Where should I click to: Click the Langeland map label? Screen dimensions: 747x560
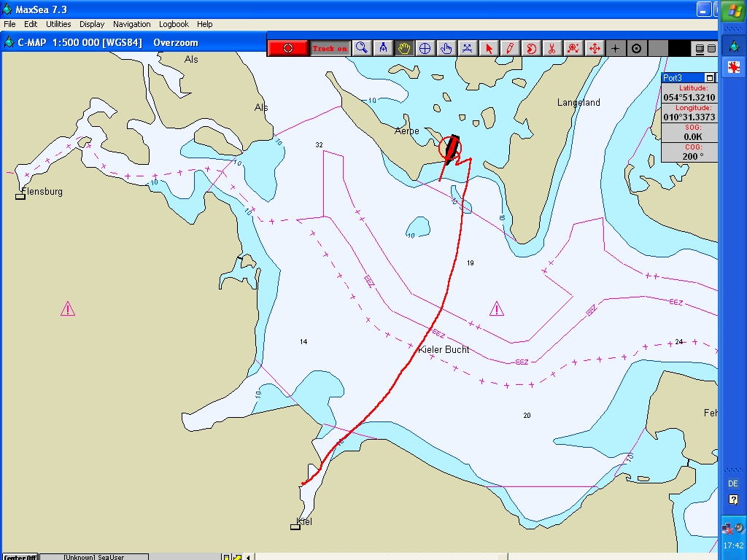click(x=578, y=102)
